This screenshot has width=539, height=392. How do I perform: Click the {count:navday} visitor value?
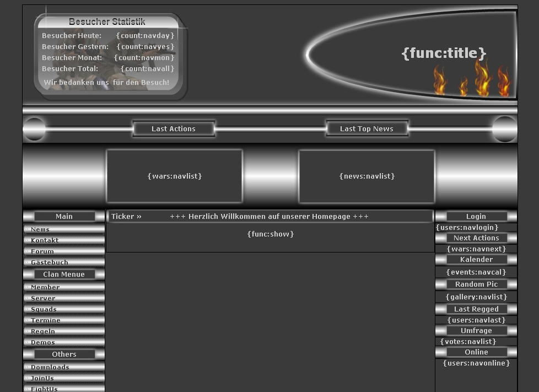145,35
